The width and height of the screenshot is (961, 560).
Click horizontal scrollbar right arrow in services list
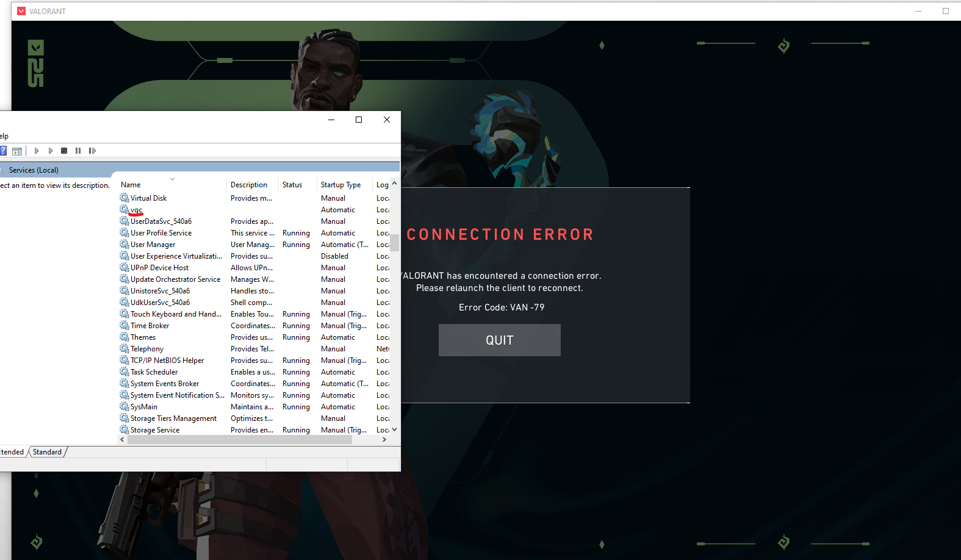384,439
